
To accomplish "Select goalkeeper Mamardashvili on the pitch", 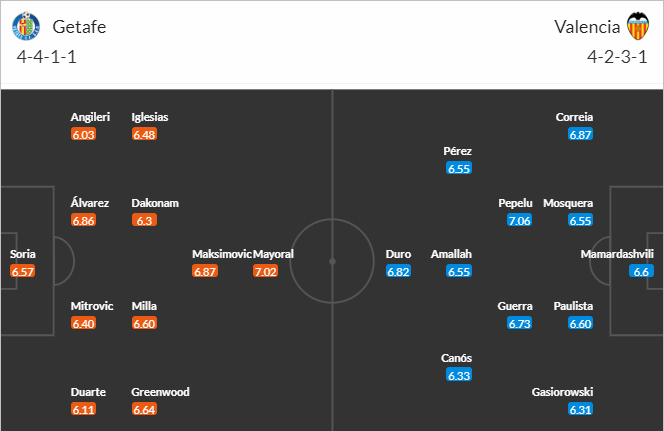I will 617,254.
